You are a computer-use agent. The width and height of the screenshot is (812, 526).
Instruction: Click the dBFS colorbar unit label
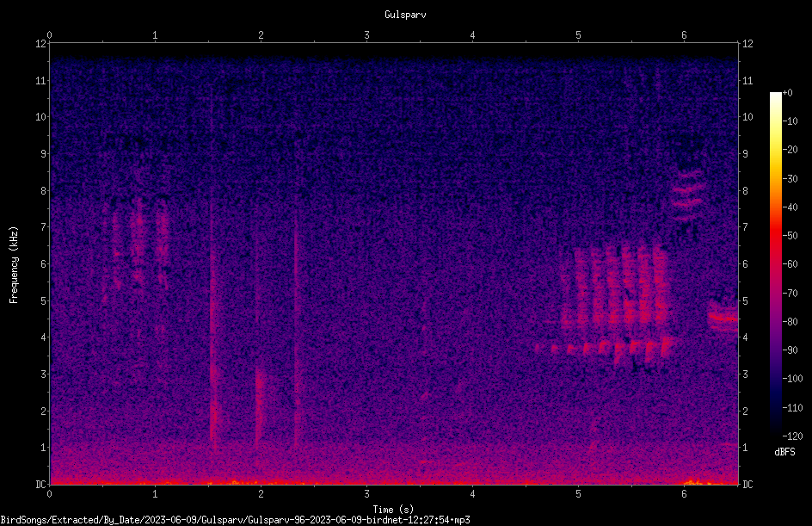(x=784, y=452)
